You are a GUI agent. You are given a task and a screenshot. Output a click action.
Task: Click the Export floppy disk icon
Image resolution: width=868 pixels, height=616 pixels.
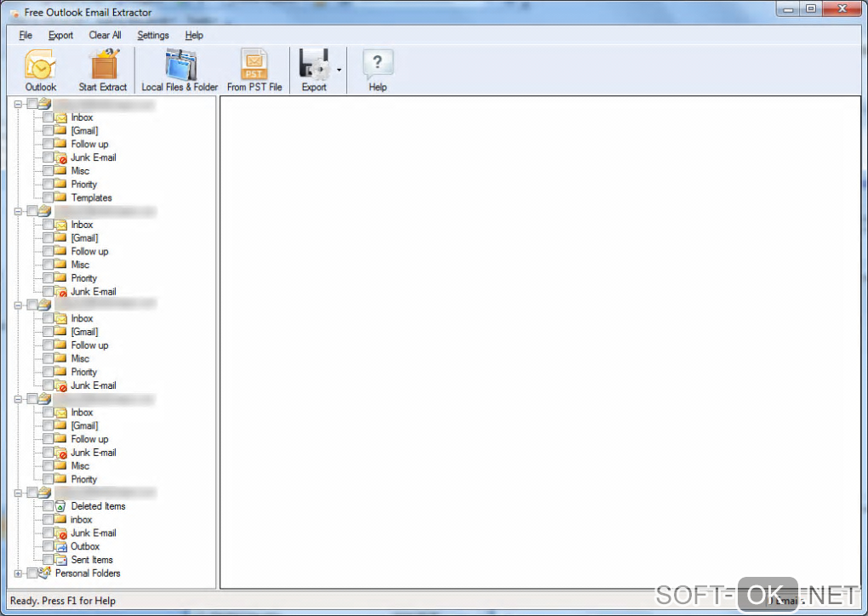(x=314, y=65)
